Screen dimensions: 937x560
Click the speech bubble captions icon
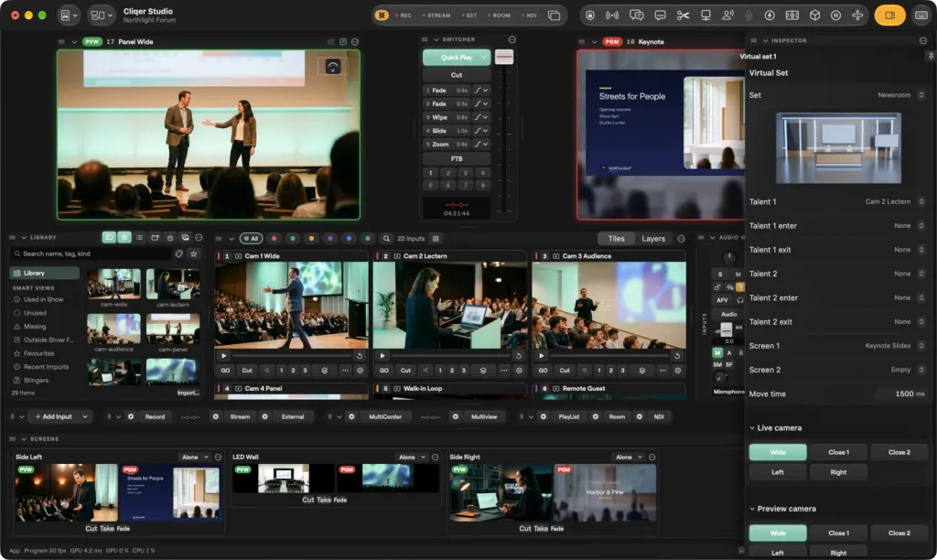tap(661, 16)
